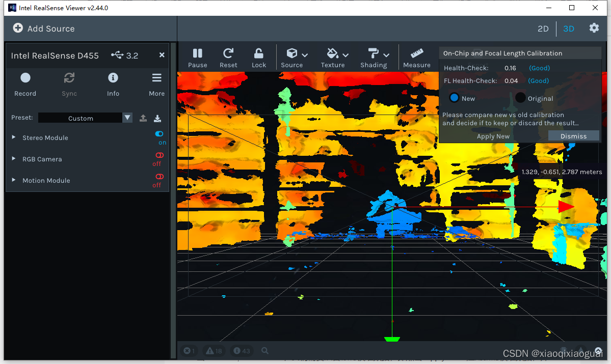Click the measured coordinates label in meters
Image resolution: width=611 pixels, height=364 pixels.
[562, 172]
